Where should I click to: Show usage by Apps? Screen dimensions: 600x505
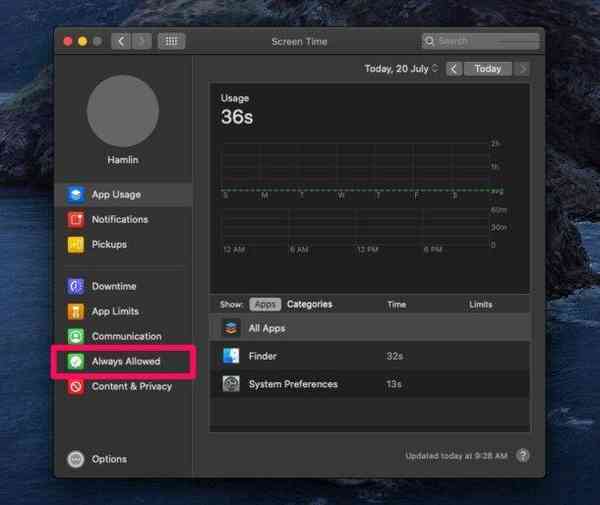[265, 305]
